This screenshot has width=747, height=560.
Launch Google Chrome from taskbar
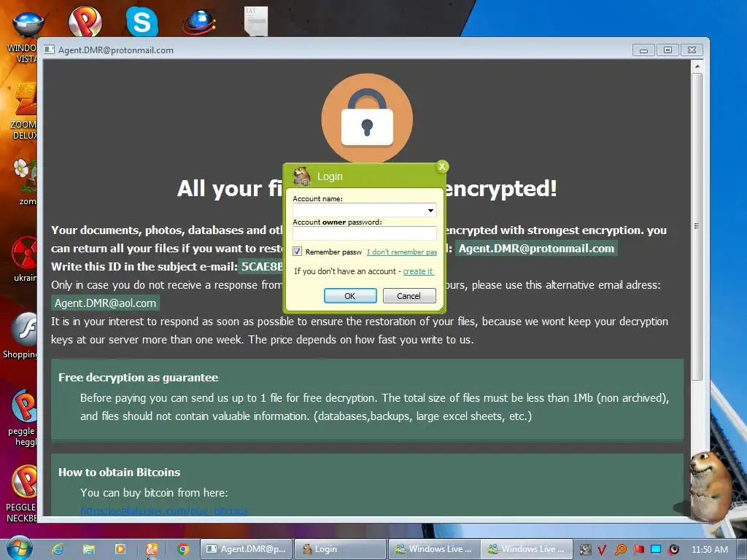pyautogui.click(x=183, y=549)
